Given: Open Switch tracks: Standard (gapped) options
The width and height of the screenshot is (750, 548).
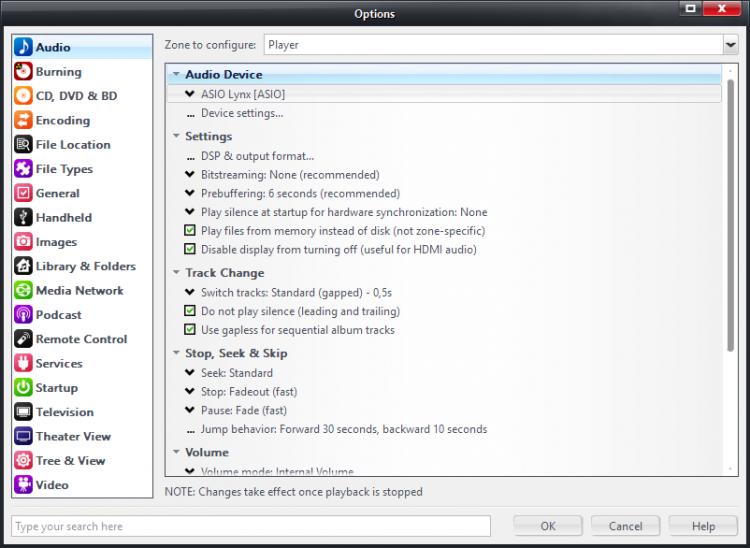Looking at the screenshot, I should point(190,292).
